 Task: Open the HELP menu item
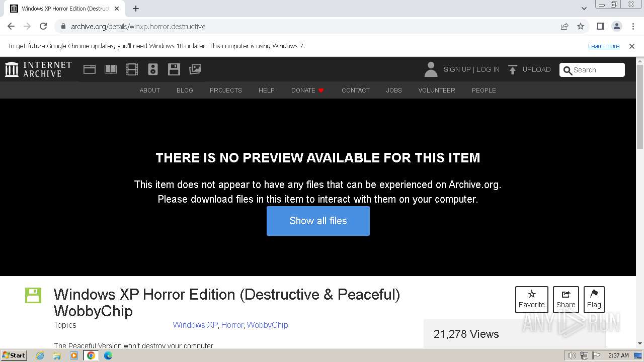pyautogui.click(x=267, y=90)
